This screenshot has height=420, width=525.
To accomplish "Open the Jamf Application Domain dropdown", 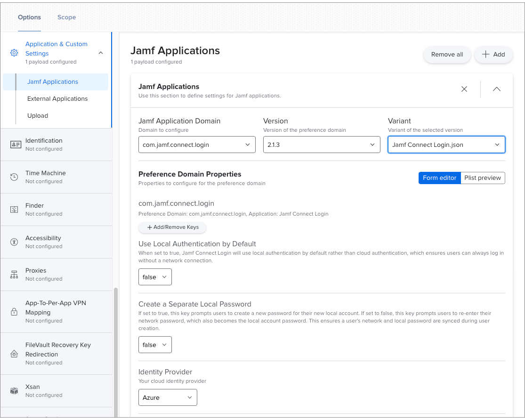I will pyautogui.click(x=197, y=145).
